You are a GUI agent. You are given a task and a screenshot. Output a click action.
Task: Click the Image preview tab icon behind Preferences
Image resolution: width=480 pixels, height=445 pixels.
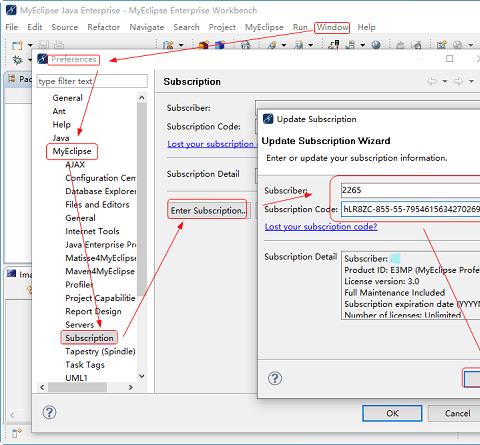point(11,274)
